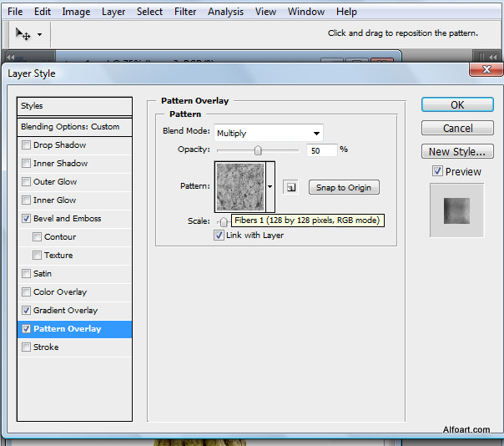The width and height of the screenshot is (504, 446).
Task: Enable the Drop Shadow checkbox
Action: (x=27, y=145)
